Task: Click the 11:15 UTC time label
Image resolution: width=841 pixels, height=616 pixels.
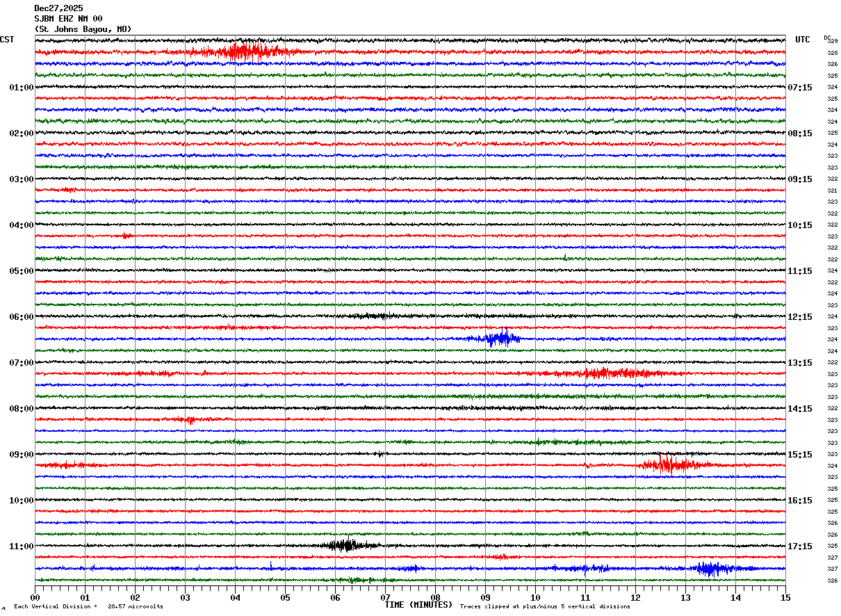Action: pyautogui.click(x=800, y=271)
